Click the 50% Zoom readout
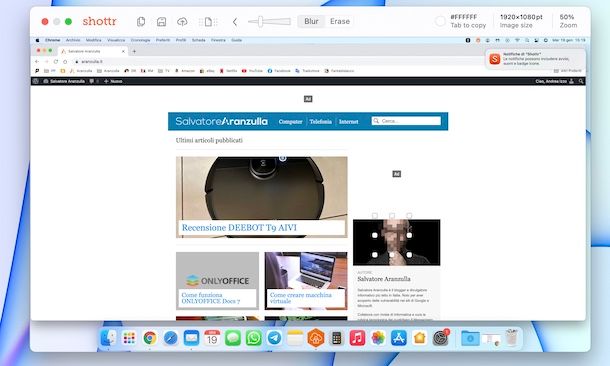 tap(568, 21)
